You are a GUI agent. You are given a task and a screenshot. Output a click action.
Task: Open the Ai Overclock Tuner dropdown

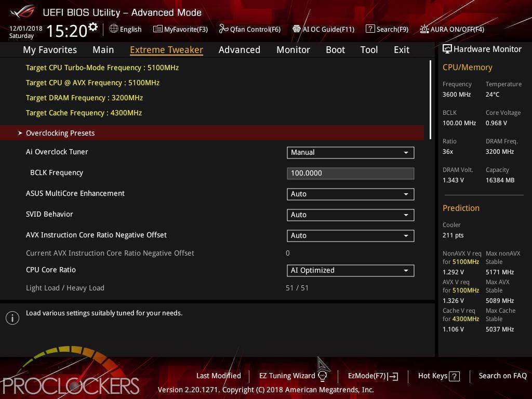(x=351, y=152)
